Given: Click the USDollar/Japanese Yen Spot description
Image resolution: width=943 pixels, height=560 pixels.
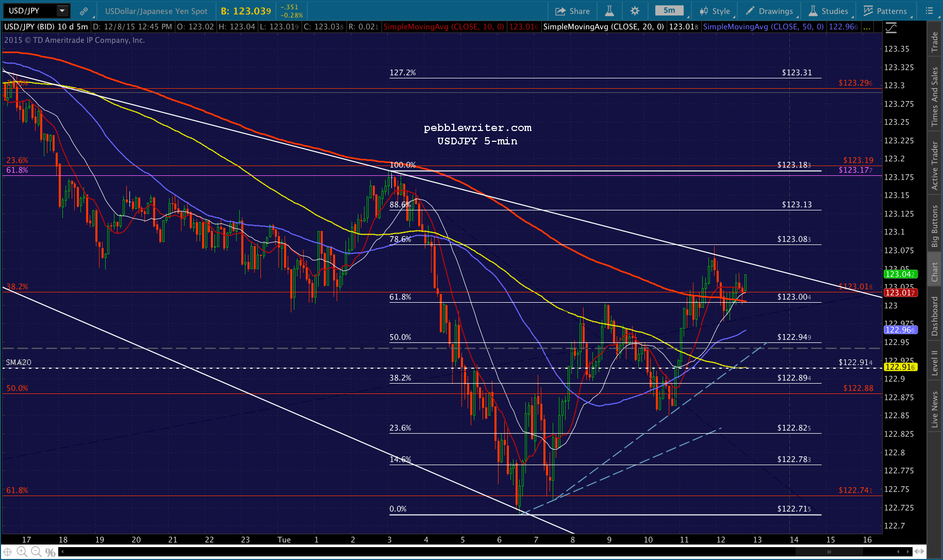Looking at the screenshot, I should coord(156,11).
